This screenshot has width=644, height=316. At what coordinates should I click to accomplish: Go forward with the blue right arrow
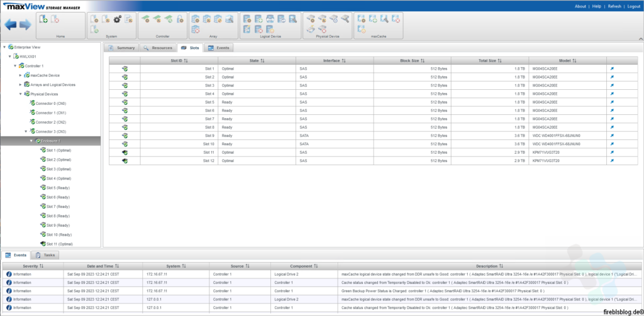(x=25, y=25)
